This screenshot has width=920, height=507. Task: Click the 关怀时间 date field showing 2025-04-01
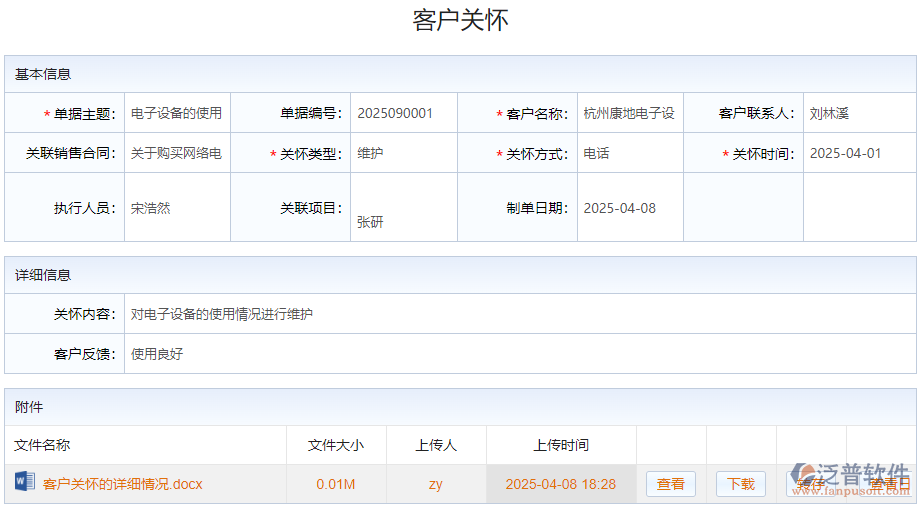858,154
